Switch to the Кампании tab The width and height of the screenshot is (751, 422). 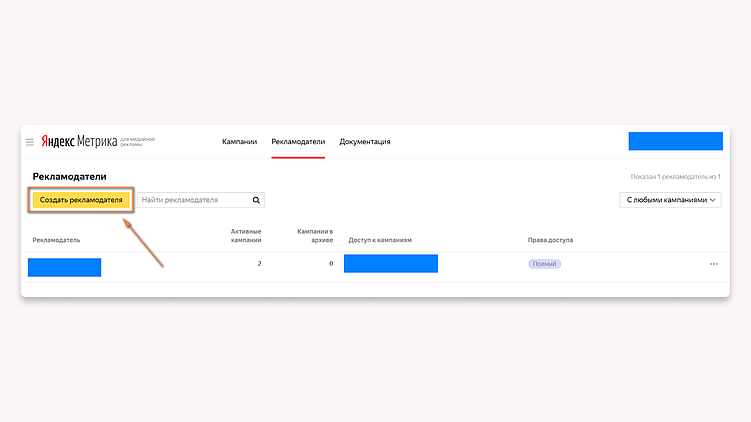tap(239, 142)
